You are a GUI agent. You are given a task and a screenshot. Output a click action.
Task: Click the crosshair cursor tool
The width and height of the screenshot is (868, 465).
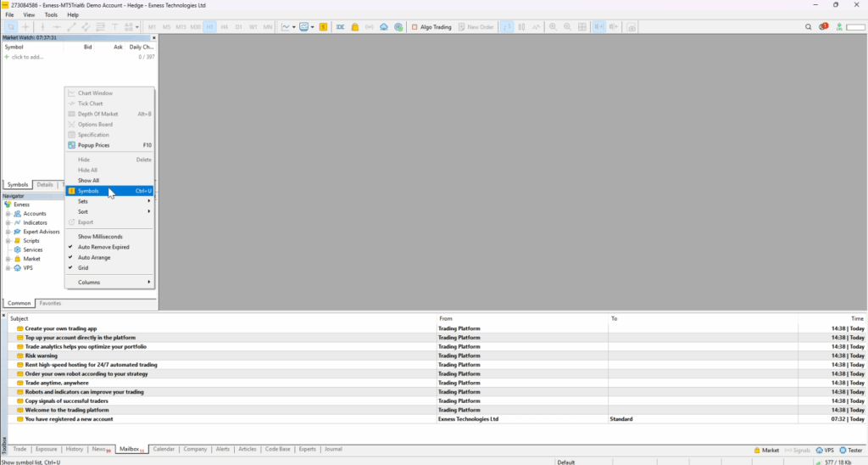click(25, 27)
